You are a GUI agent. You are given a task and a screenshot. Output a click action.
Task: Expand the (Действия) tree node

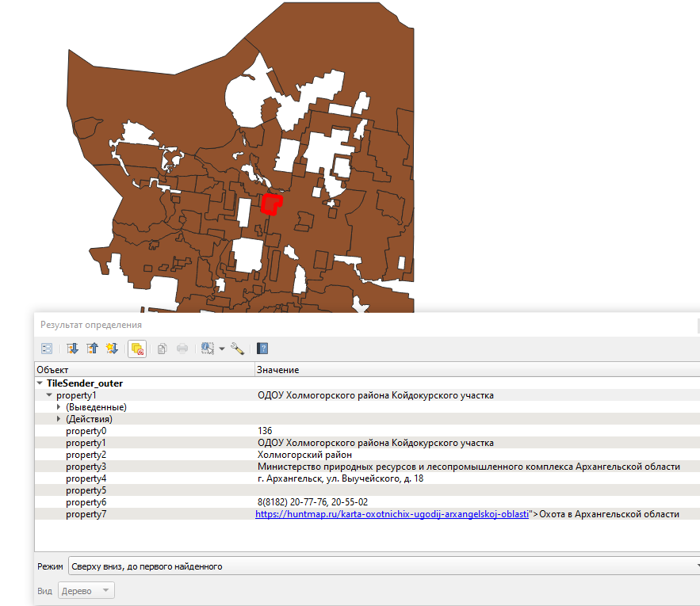(x=59, y=418)
